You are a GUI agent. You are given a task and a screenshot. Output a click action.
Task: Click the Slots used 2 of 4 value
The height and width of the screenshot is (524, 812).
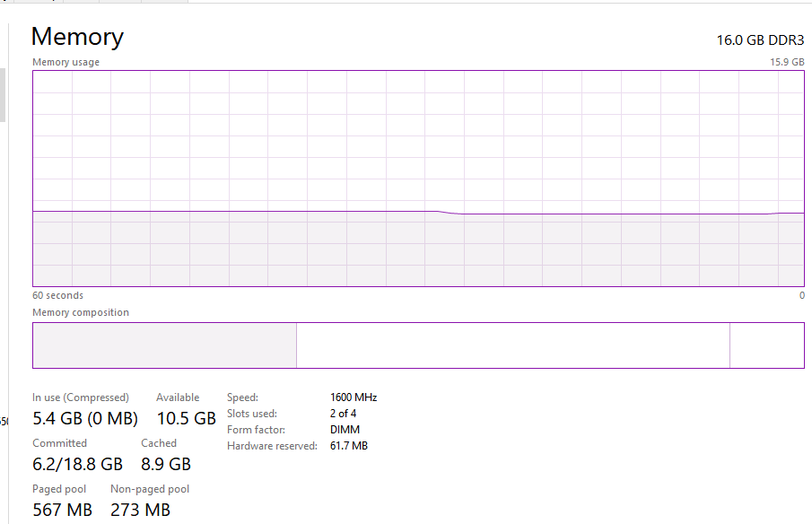point(343,414)
